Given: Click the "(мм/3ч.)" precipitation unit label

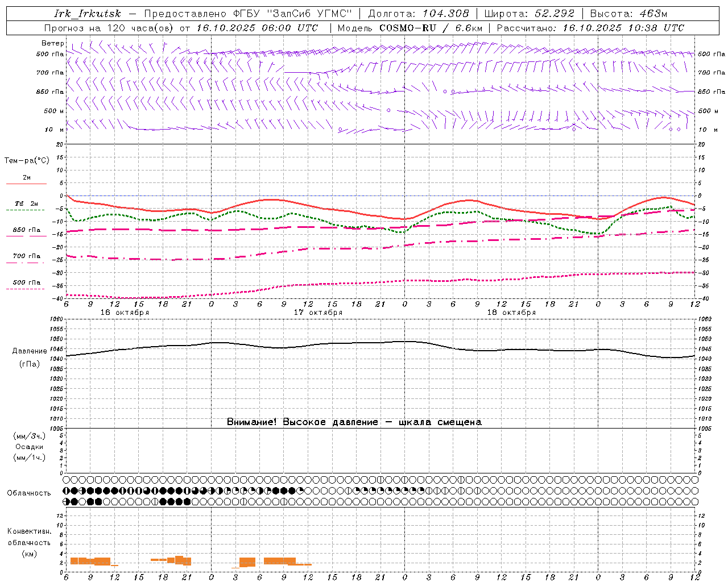Looking at the screenshot, I should (x=30, y=436).
